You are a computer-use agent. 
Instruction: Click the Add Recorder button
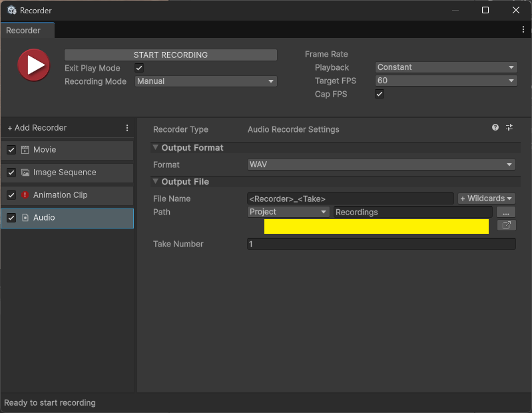[37, 128]
